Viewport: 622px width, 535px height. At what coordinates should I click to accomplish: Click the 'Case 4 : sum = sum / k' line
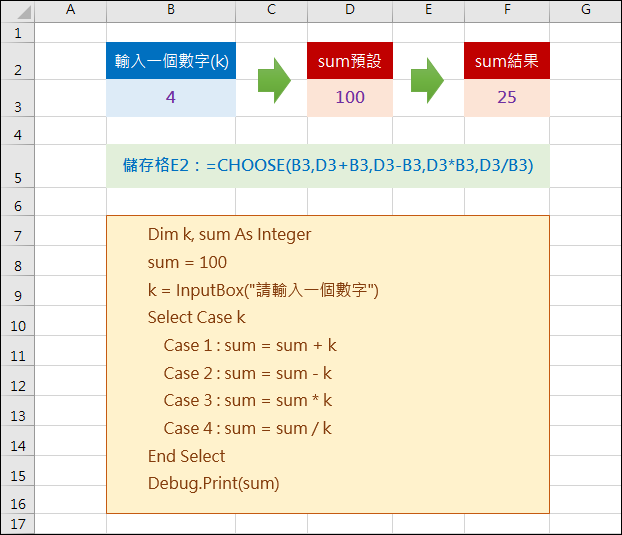pyautogui.click(x=248, y=428)
